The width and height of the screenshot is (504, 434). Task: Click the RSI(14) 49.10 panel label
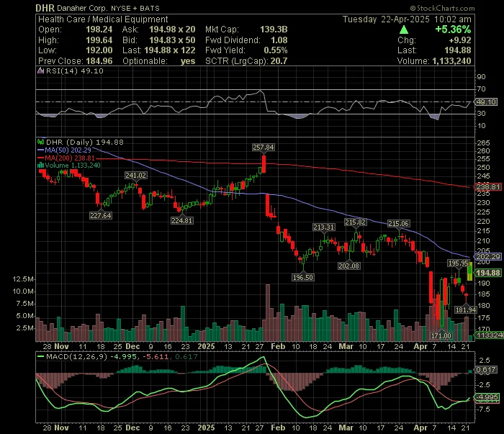75,71
